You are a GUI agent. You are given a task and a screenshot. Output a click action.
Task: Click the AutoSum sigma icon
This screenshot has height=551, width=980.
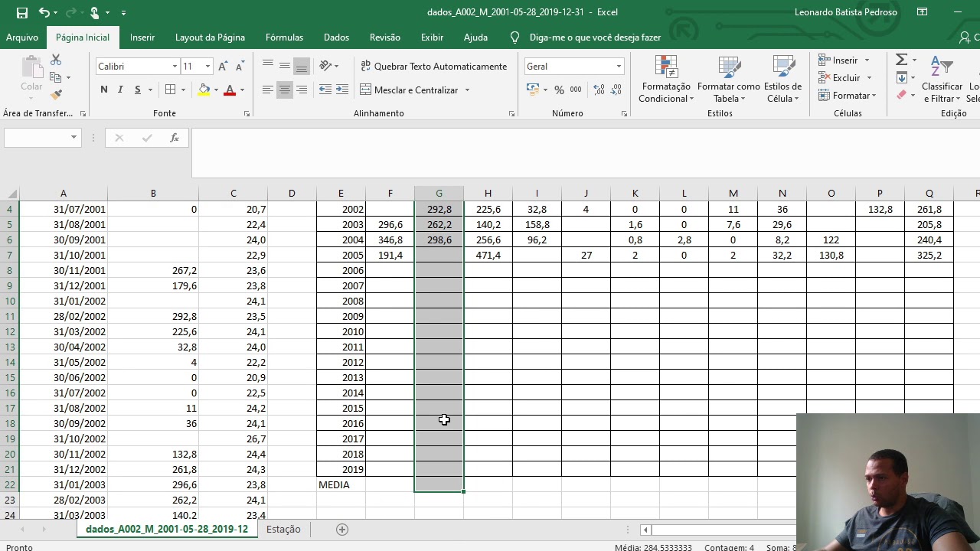click(x=902, y=60)
